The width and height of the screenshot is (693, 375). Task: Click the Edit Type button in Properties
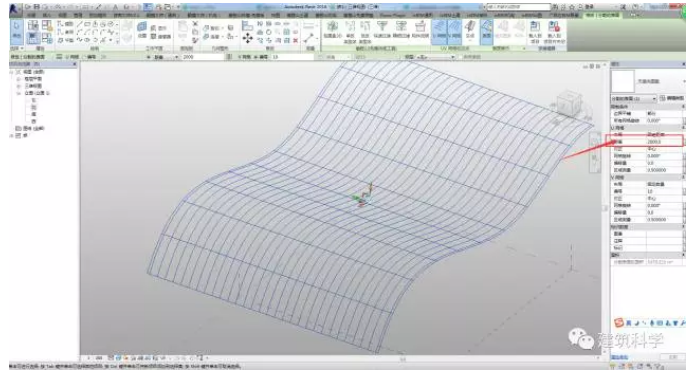coord(671,98)
